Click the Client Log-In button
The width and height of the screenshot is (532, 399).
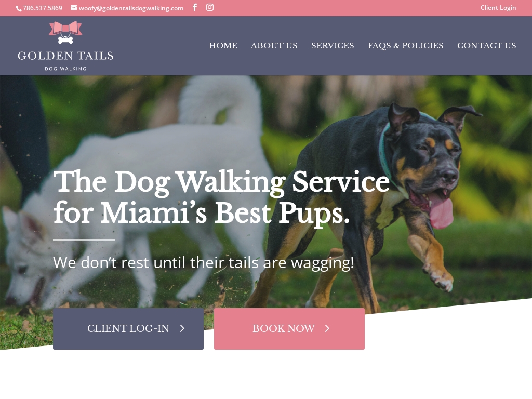[128, 329]
